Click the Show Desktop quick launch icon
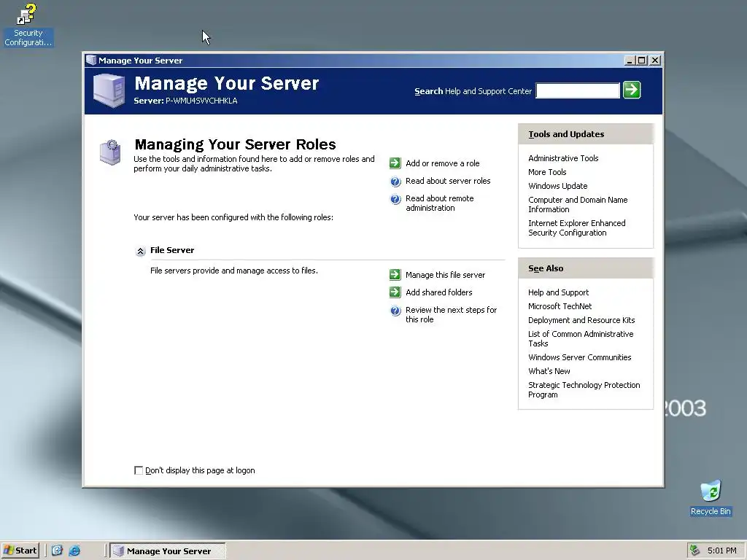The height and width of the screenshot is (560, 747). coord(57,551)
